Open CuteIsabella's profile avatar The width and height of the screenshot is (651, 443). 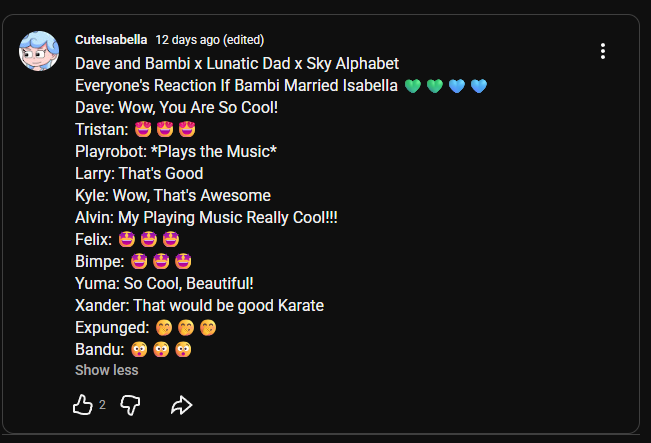(x=39, y=52)
